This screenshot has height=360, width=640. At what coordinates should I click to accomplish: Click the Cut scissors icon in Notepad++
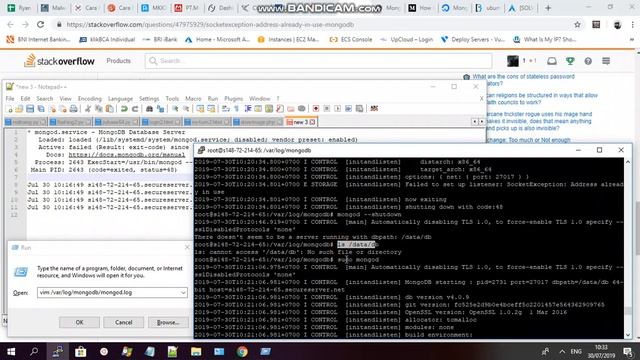[88, 109]
